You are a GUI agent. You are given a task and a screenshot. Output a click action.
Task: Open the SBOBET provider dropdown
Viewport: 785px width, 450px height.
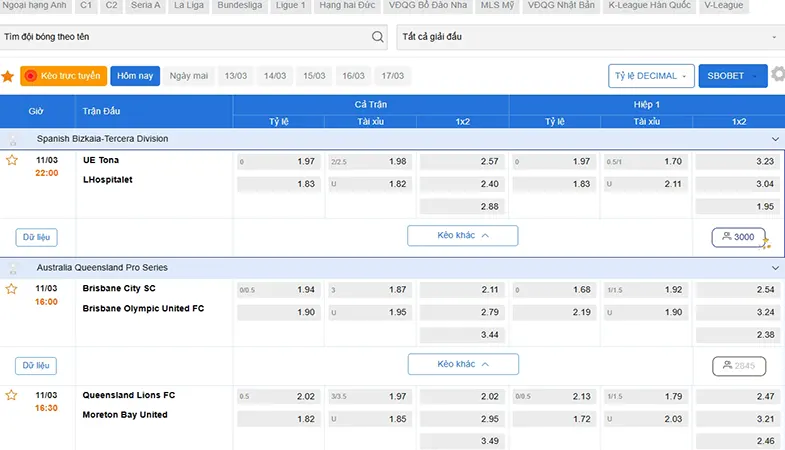(x=733, y=76)
